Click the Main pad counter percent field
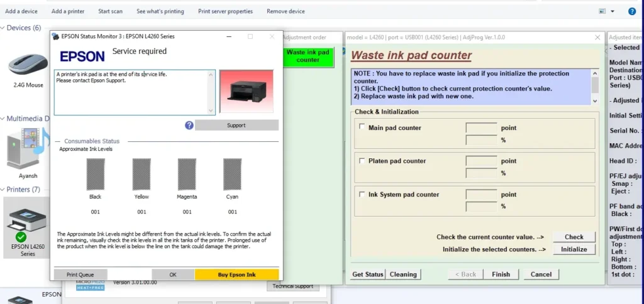Viewport: 644px width, 304px height. tap(481, 140)
